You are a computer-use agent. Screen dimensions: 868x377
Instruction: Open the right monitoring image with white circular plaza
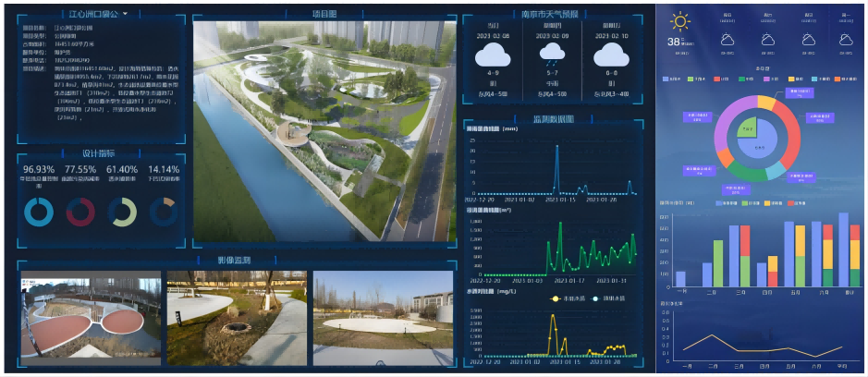(x=383, y=318)
